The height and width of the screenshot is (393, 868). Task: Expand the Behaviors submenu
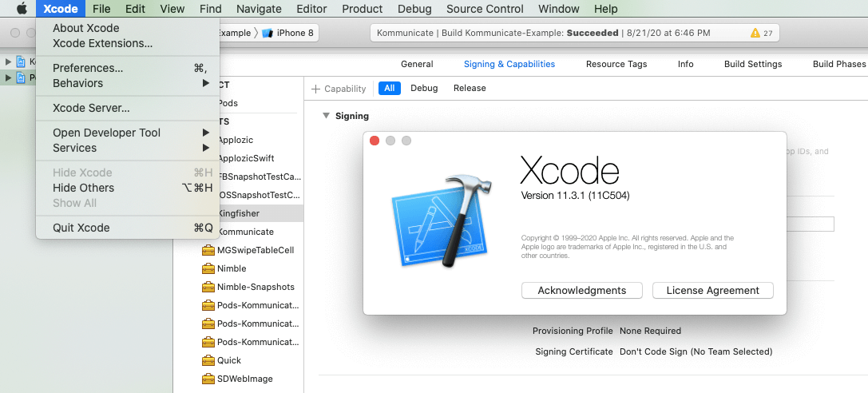tap(127, 83)
